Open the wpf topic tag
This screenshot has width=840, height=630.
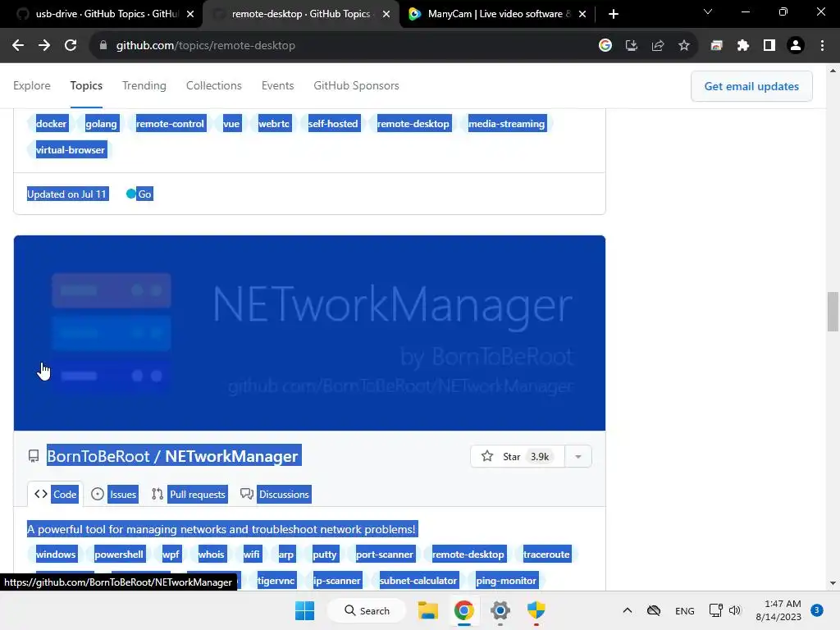pyautogui.click(x=171, y=555)
